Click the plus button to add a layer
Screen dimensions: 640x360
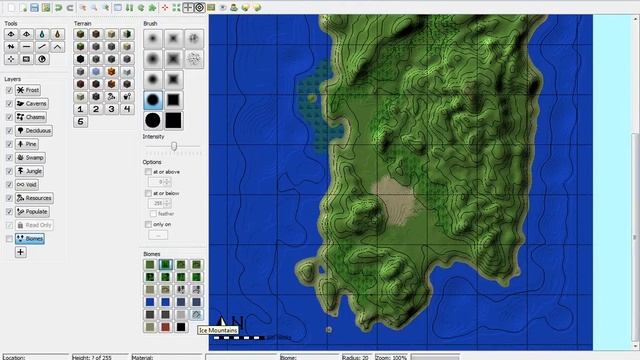20,252
